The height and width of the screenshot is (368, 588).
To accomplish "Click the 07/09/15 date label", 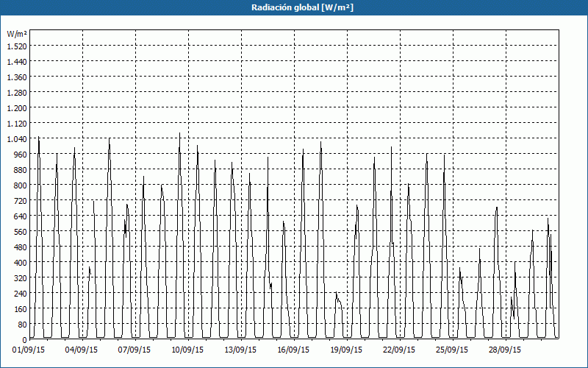I will point(135,350).
